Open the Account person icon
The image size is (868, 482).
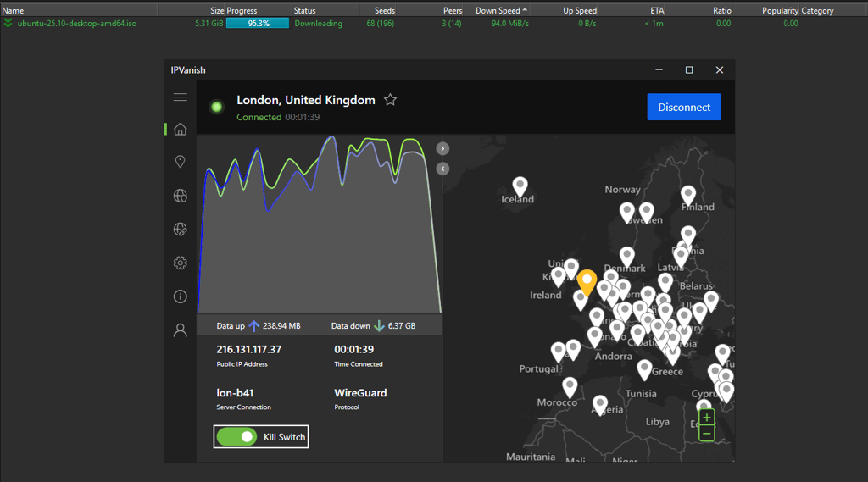180,330
